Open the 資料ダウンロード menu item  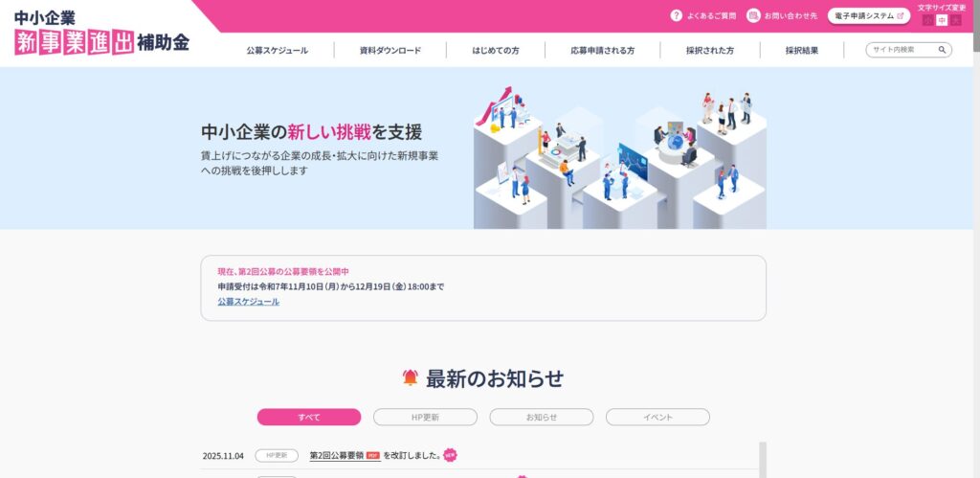coord(390,51)
